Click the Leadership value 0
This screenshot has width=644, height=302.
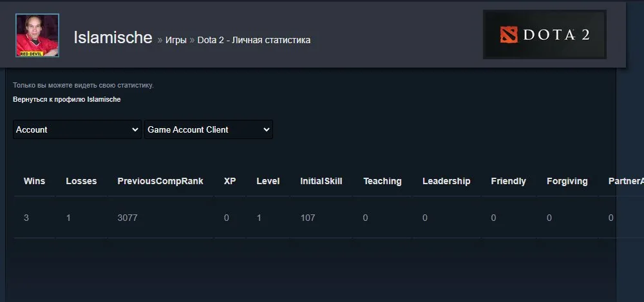pyautogui.click(x=424, y=218)
